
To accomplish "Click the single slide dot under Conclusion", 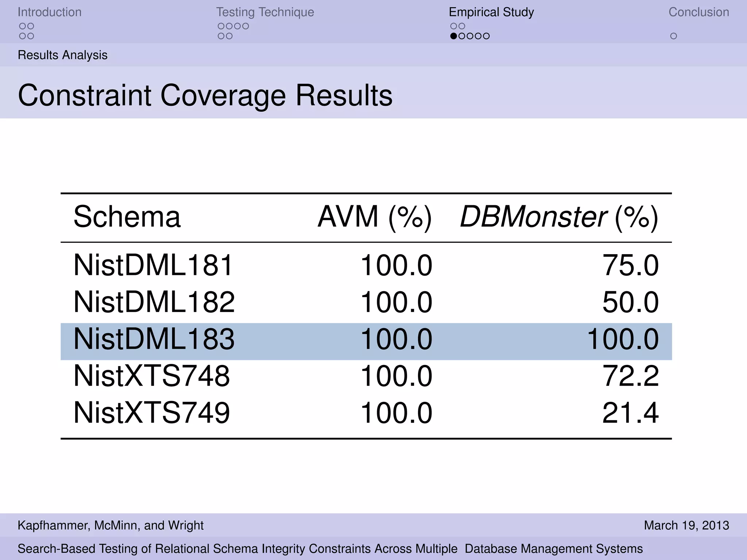I will (x=674, y=36).
